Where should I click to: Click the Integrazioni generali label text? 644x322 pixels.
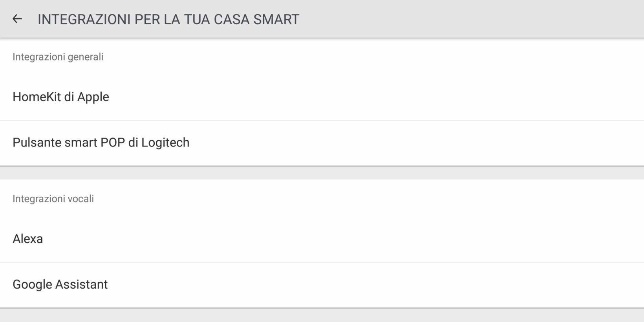click(x=58, y=57)
